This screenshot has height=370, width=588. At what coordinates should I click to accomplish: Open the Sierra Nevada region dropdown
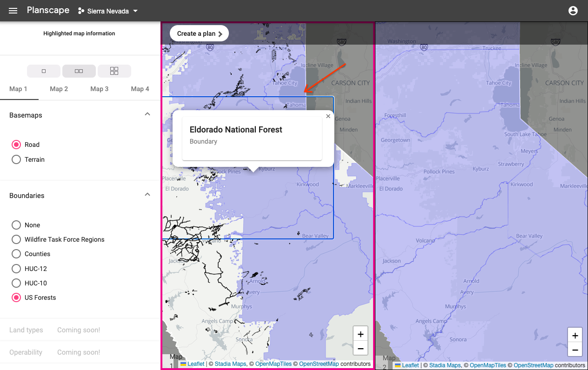tap(107, 11)
